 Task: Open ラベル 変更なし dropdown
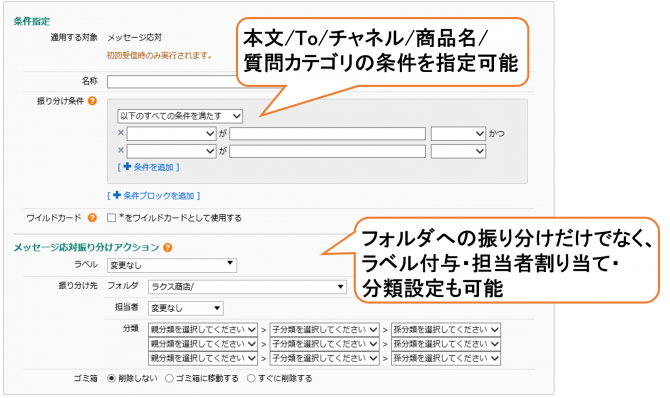click(x=172, y=265)
